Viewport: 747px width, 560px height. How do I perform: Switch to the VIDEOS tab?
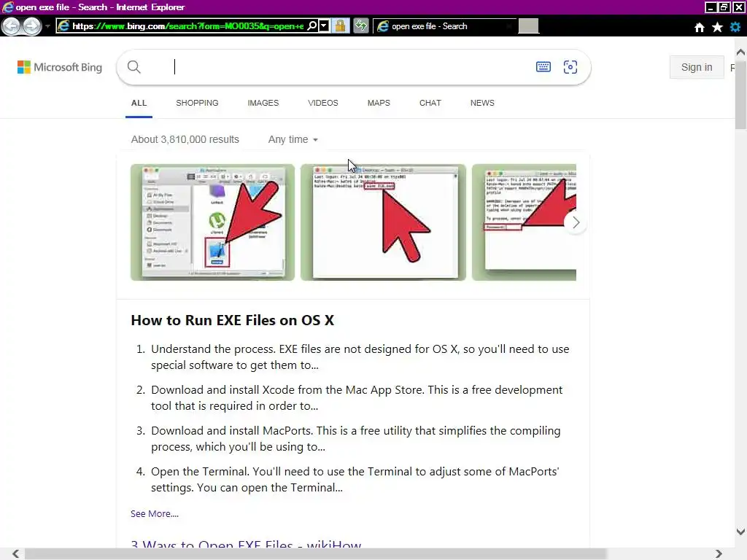coord(323,103)
